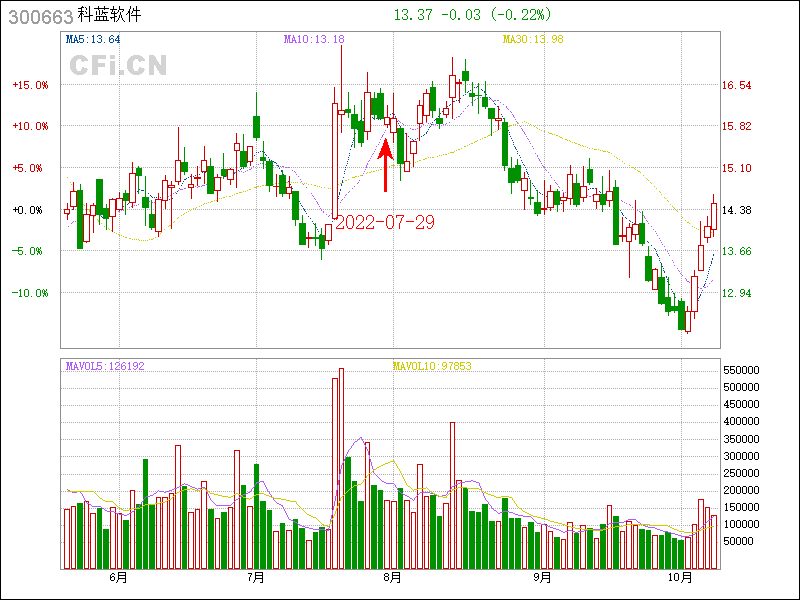Select the 6月 marker on time axis
The image size is (800, 600).
pos(117,578)
